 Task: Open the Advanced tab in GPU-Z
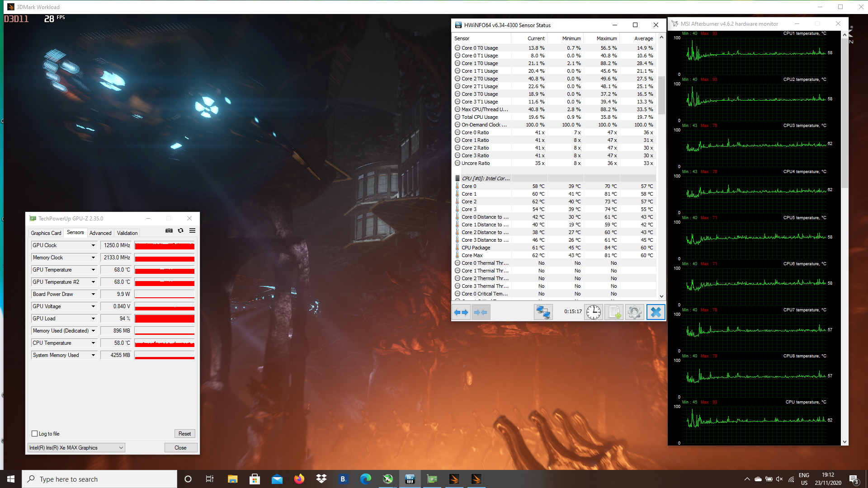coord(100,233)
